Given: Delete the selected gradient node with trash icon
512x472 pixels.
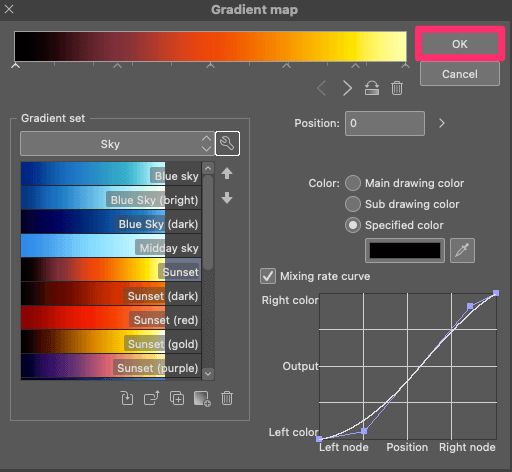Looking at the screenshot, I should point(397,88).
